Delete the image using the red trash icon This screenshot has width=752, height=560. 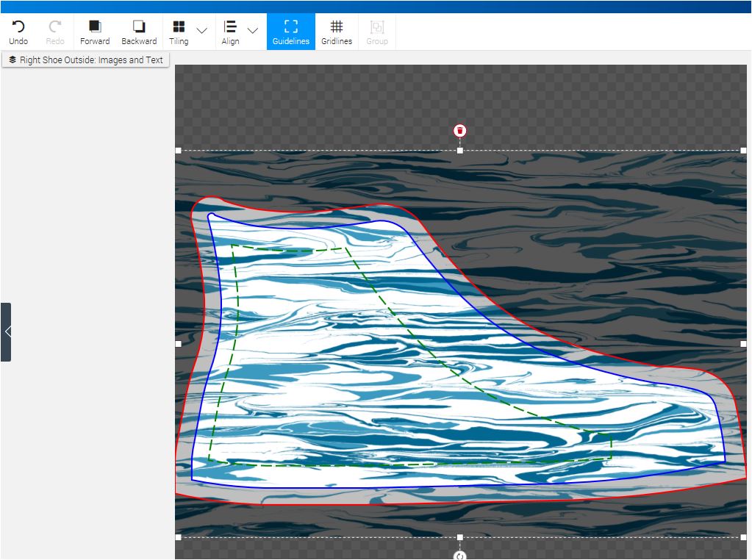460,131
